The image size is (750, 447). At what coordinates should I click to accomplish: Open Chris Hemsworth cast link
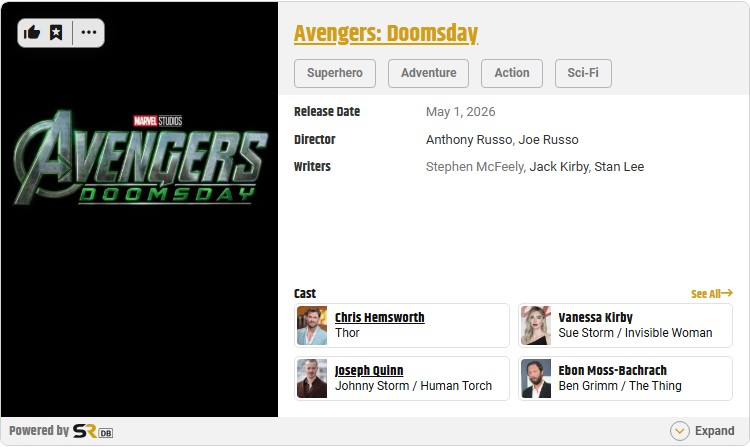379,317
